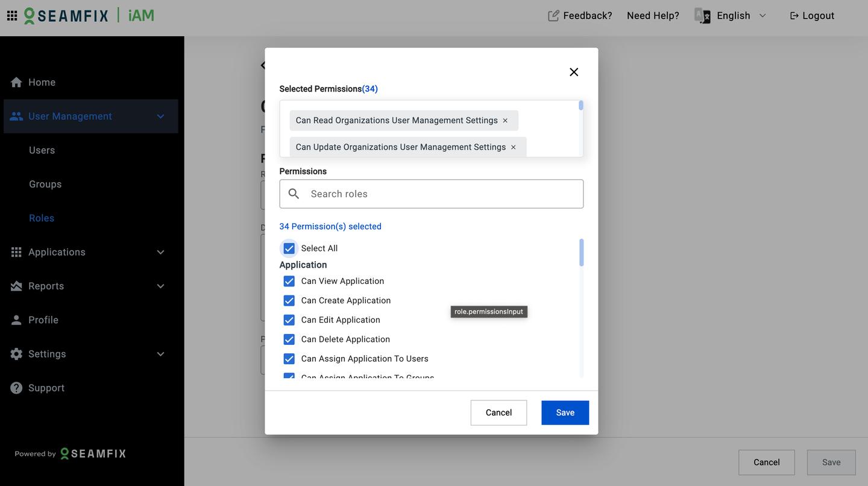Image resolution: width=868 pixels, height=486 pixels.
Task: Click the language translate icon
Action: [x=702, y=16]
